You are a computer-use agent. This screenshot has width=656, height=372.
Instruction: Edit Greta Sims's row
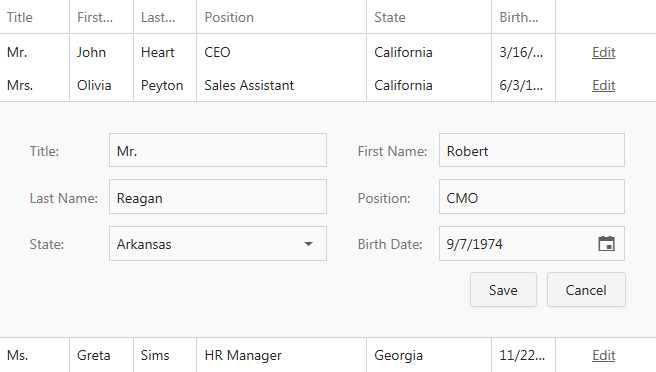(x=603, y=355)
